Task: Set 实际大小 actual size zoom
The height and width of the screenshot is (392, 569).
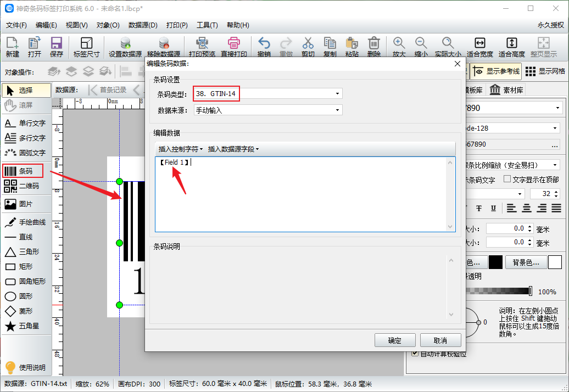Action: click(x=448, y=47)
